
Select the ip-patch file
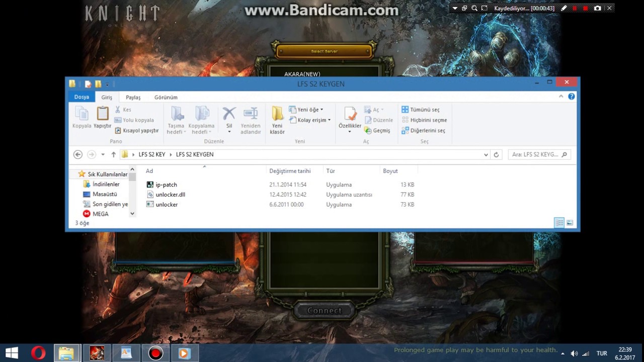pyautogui.click(x=166, y=185)
